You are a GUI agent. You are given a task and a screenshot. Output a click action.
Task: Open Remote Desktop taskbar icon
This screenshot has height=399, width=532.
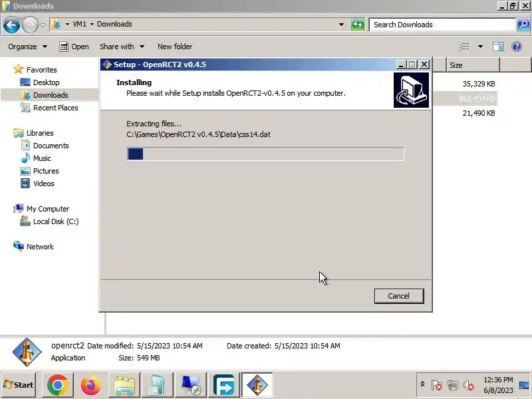pyautogui.click(x=191, y=385)
